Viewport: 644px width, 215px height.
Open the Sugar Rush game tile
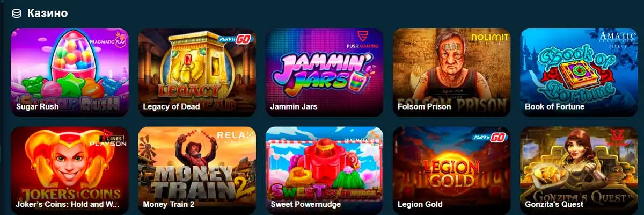(70, 73)
